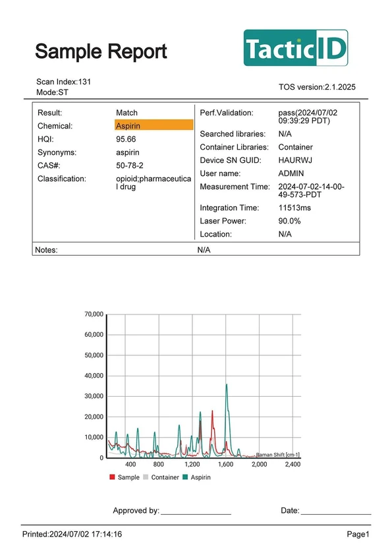The height and width of the screenshot is (555, 392).
Task: Click the red Sample legend swatch
Action: tap(112, 477)
